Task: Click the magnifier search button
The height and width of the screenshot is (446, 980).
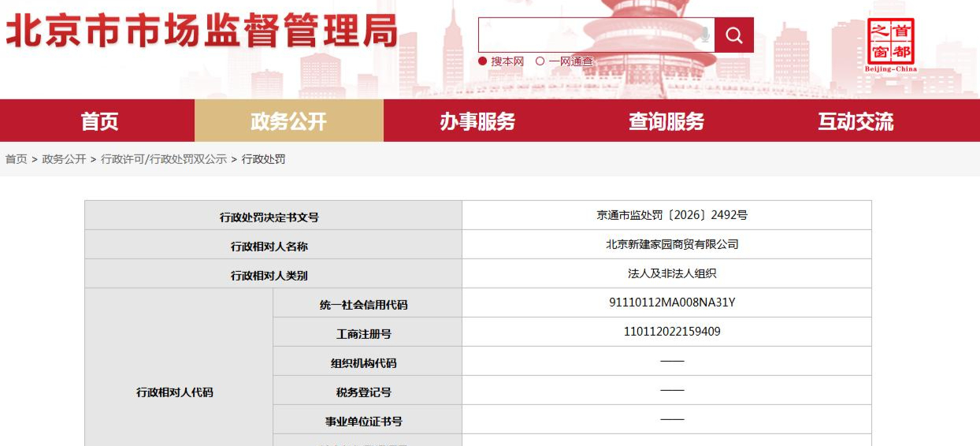Action: (734, 35)
